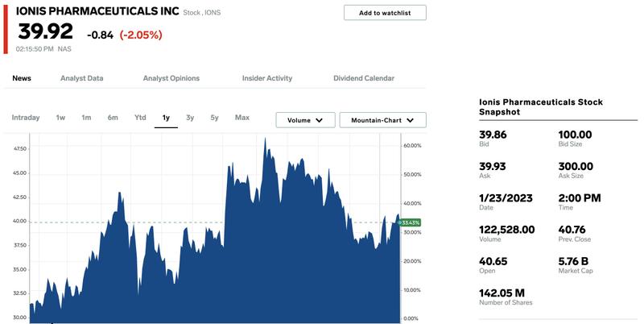Viewport: 644px width, 324px height.
Task: Click the 30.00 price axis label
Action: [x=20, y=318]
